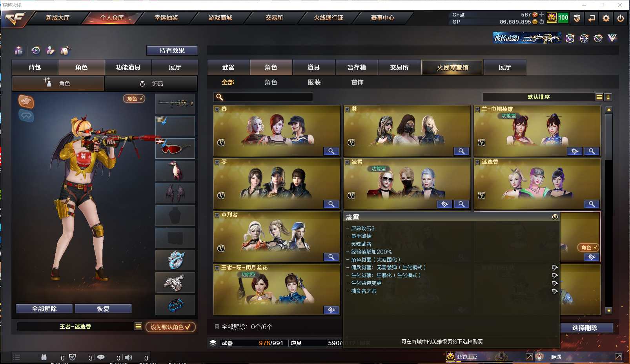Click the character list scrollbar down arrow

click(609, 311)
